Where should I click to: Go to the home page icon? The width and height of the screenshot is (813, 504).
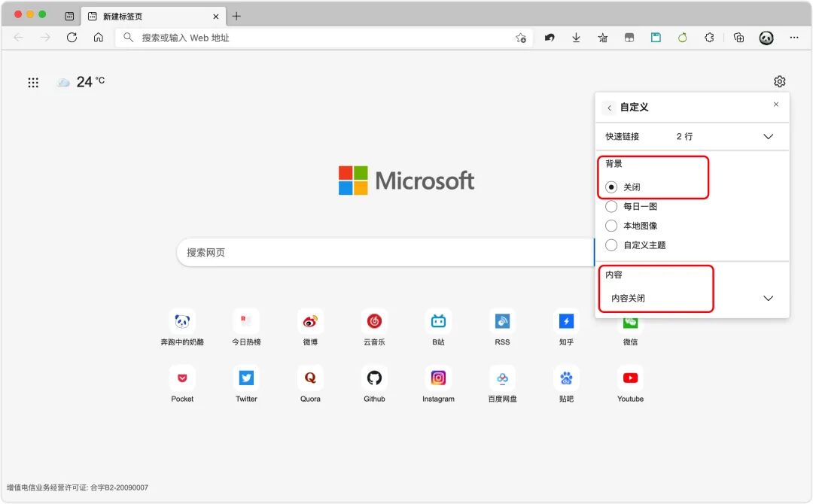coord(98,38)
